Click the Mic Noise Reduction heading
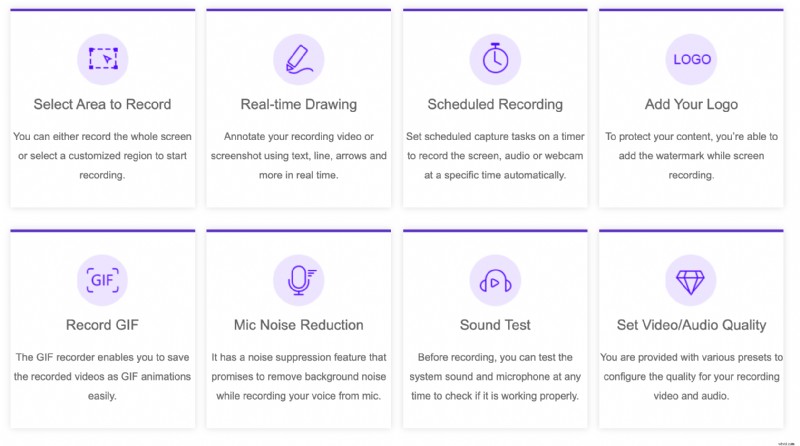800x446 pixels. 299,325
